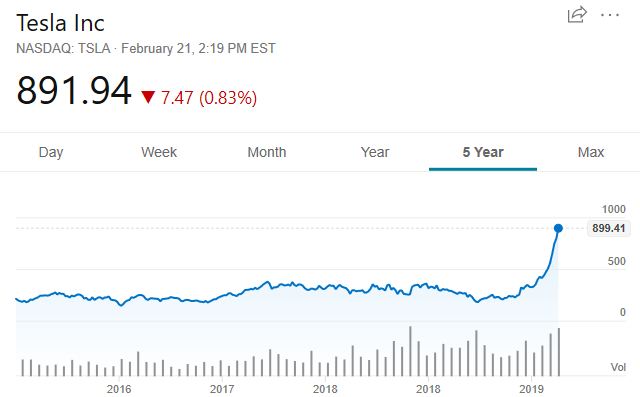The height and width of the screenshot is (397, 640).
Task: Click the Tesla Inc title
Action: (60, 23)
